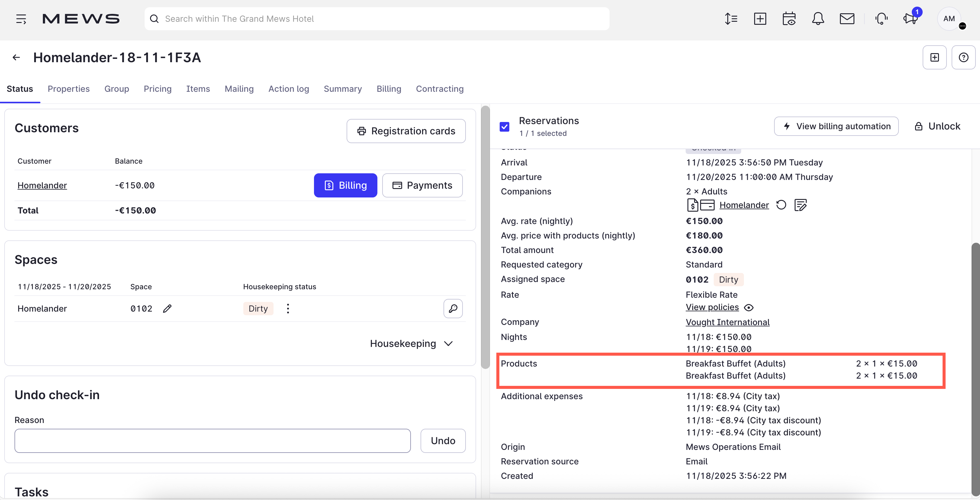Click the reservation title Homelander-18-11-1F3A
980x500 pixels.
(x=117, y=57)
